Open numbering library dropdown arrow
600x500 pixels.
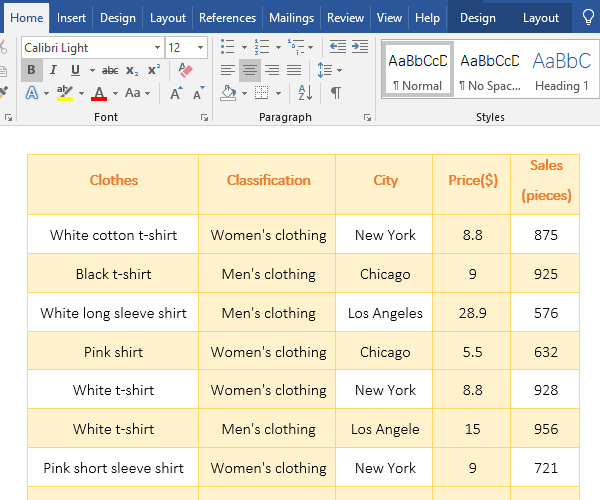(x=278, y=47)
